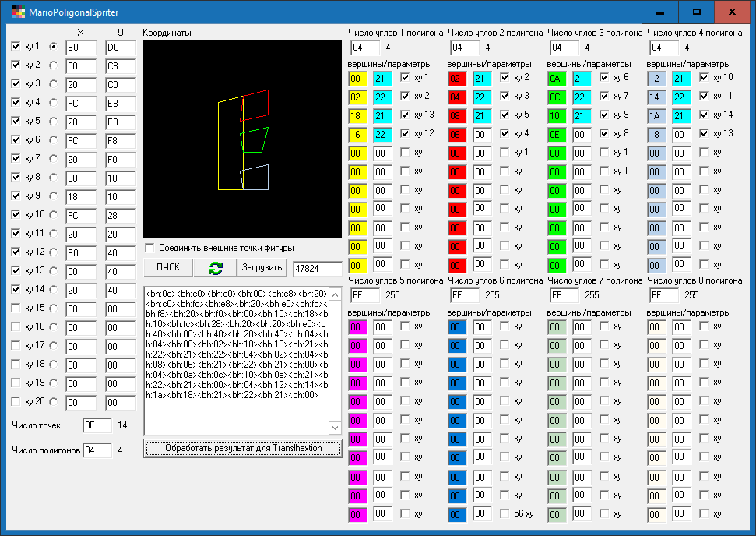Image resolution: width=756 pixels, height=536 pixels.
Task: Click Число углов 3 полигона field
Action: 564,48
